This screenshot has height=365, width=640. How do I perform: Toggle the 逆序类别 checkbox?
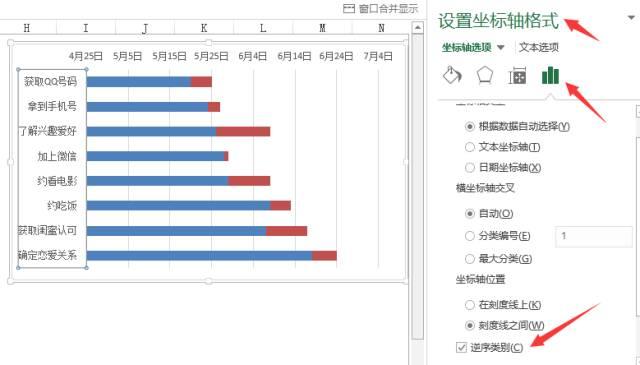461,347
